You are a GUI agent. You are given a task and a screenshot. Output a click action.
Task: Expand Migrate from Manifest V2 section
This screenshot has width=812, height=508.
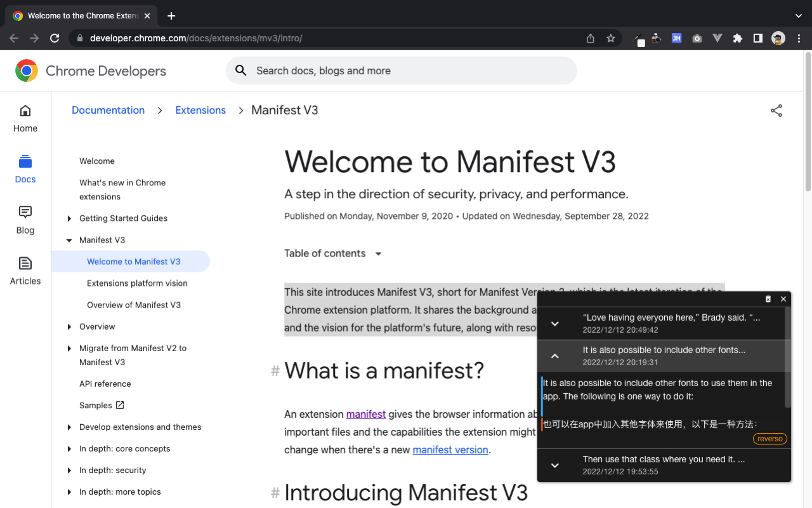point(69,348)
